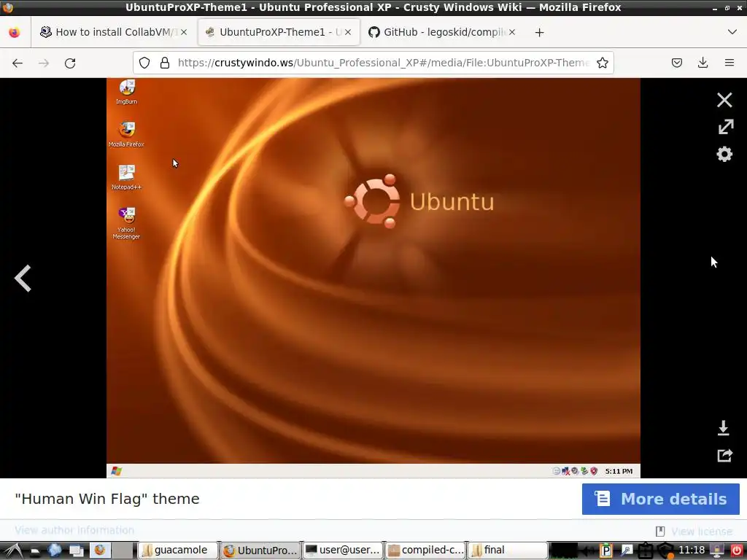Click the "Human Win Flag" theme caption
The height and width of the screenshot is (560, 747).
107,499
